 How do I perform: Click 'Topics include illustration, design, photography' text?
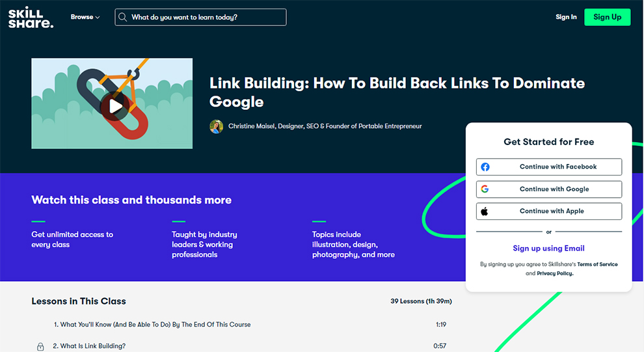[353, 245]
